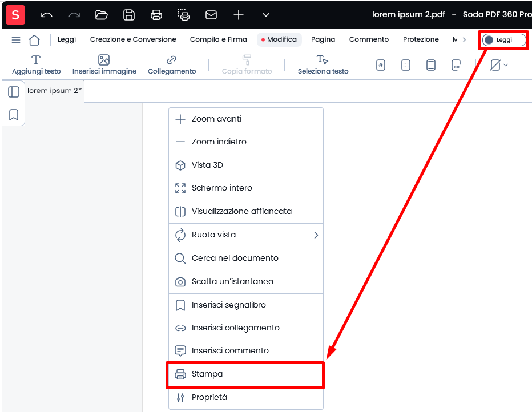This screenshot has height=412, width=532.
Task: Select Vista 3D menu entry
Action: pos(246,165)
